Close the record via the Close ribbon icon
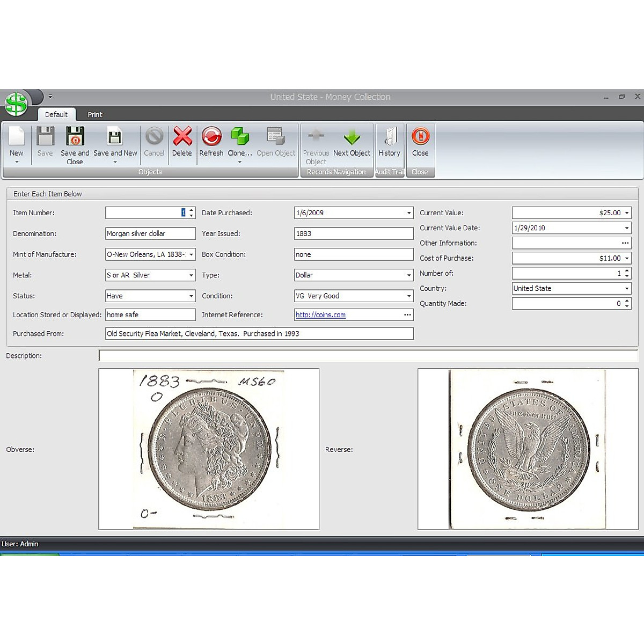The image size is (644, 644). pos(420,141)
